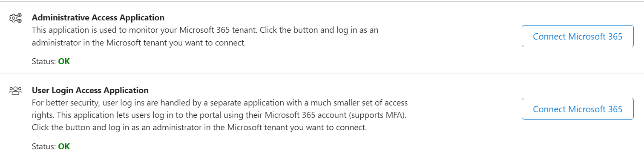Click the last description line of User Login section

pyautogui.click(x=199, y=128)
